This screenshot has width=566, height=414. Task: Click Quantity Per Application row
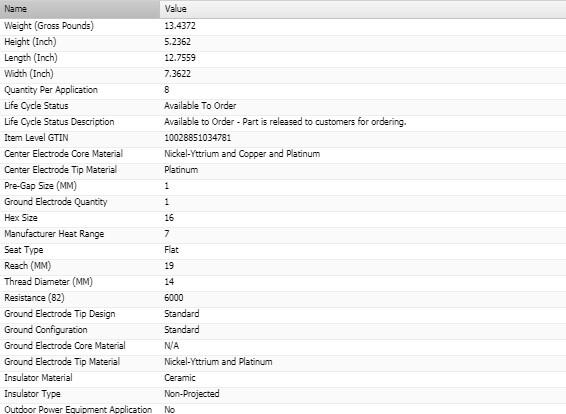pos(283,90)
